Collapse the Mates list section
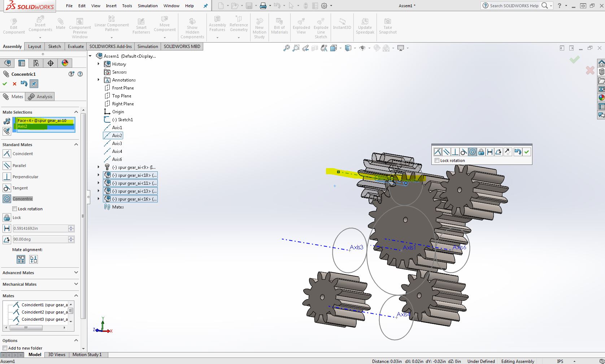Viewport: 605px width, 364px height. (x=76, y=296)
